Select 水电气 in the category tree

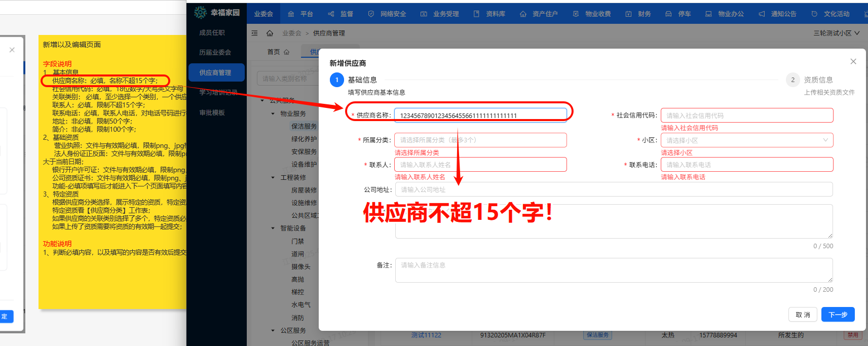pyautogui.click(x=301, y=304)
